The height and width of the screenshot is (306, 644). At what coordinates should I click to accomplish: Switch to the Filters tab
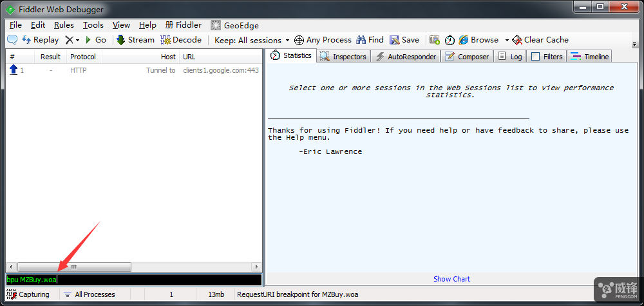[547, 56]
